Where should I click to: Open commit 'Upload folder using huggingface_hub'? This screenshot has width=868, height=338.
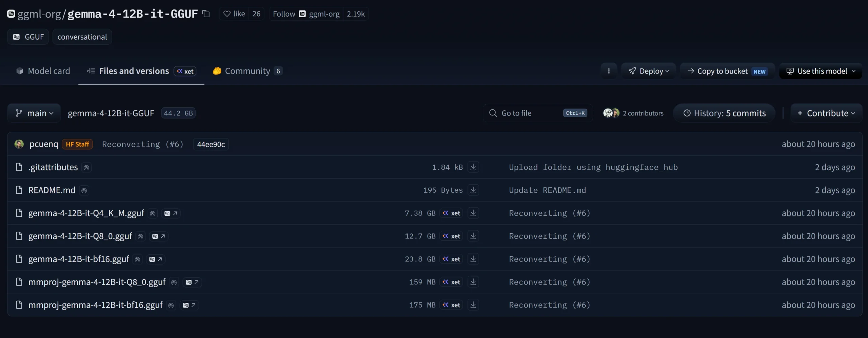click(x=593, y=167)
